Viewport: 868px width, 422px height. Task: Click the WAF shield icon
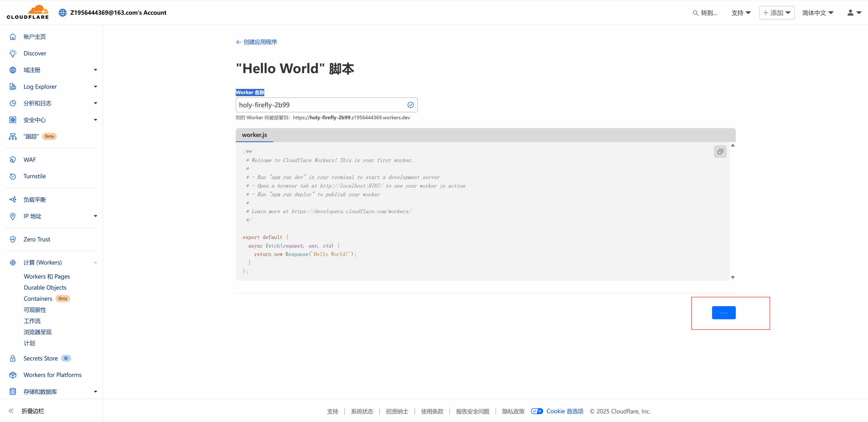tap(13, 160)
